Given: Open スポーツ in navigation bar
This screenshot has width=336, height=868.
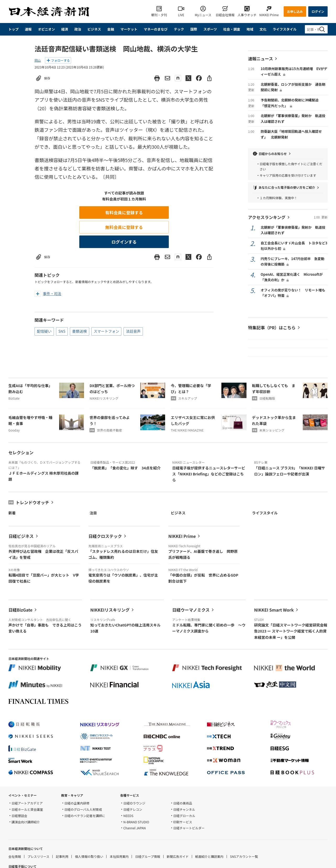Looking at the screenshot, I should (x=210, y=29).
